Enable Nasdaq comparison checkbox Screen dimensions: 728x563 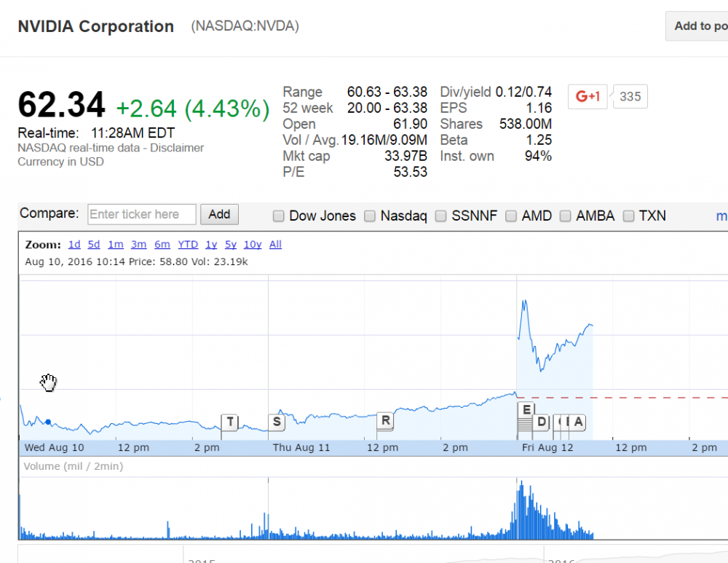tap(370, 216)
